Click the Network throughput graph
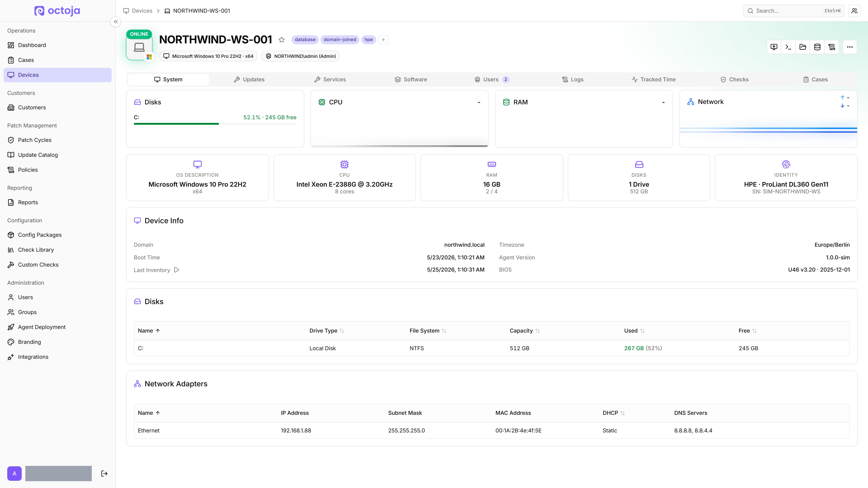 [768, 130]
